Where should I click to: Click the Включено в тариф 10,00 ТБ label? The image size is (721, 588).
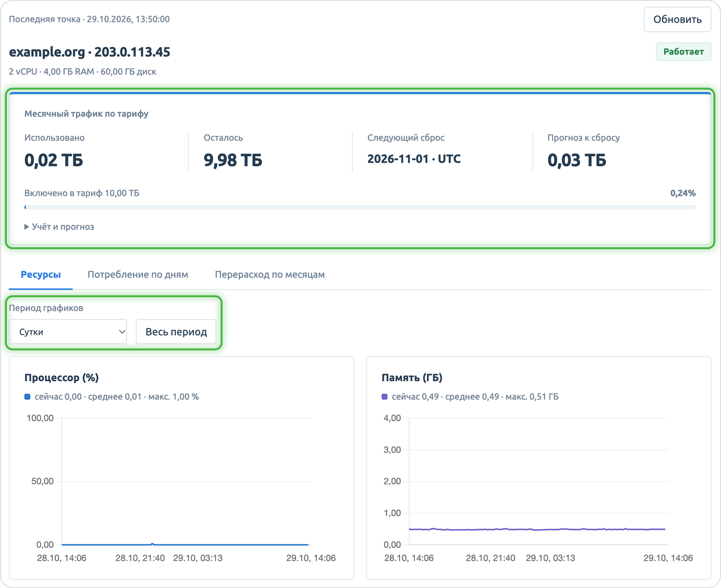[x=82, y=193]
